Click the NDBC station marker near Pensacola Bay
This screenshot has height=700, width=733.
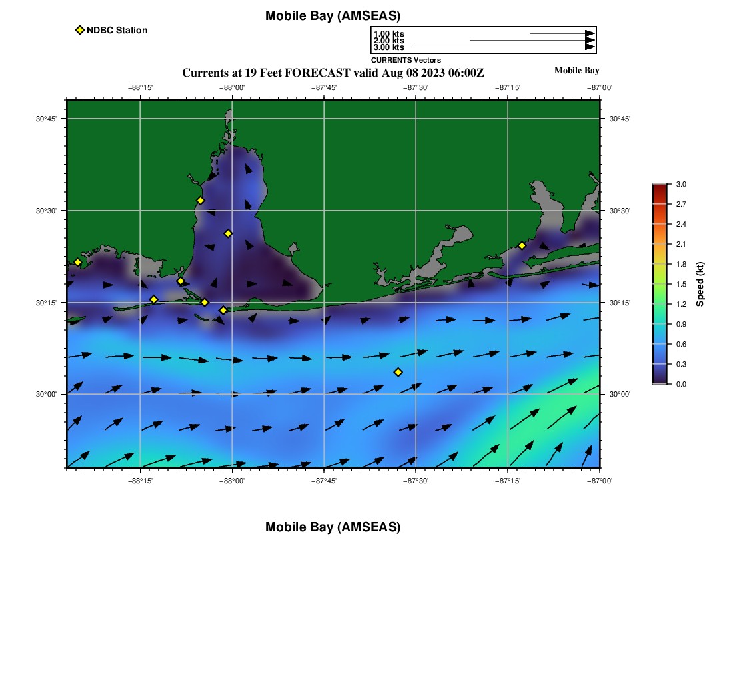point(522,245)
